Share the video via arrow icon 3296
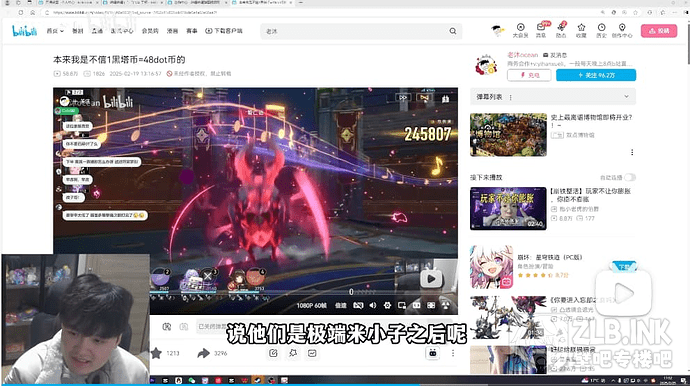Viewport: 690px width, 386px height. tap(203, 353)
